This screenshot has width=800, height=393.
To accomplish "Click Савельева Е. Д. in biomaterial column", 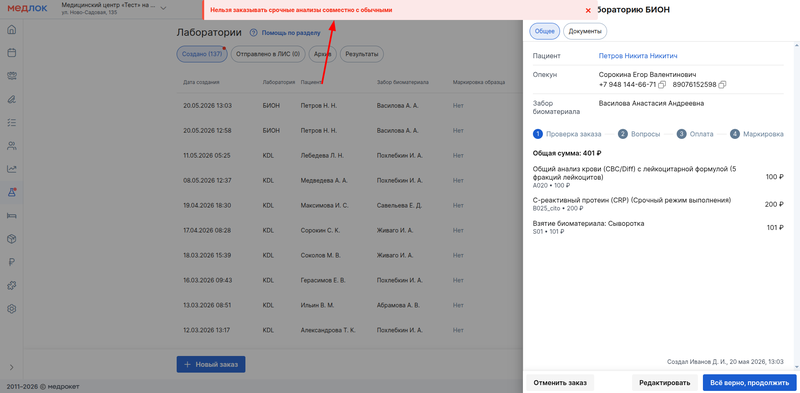I will pyautogui.click(x=399, y=205).
